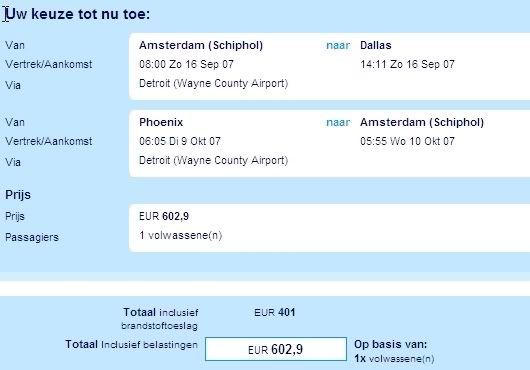530x370 pixels.
Task: Click the second 'naar' label near Phoenix
Action: click(x=338, y=122)
